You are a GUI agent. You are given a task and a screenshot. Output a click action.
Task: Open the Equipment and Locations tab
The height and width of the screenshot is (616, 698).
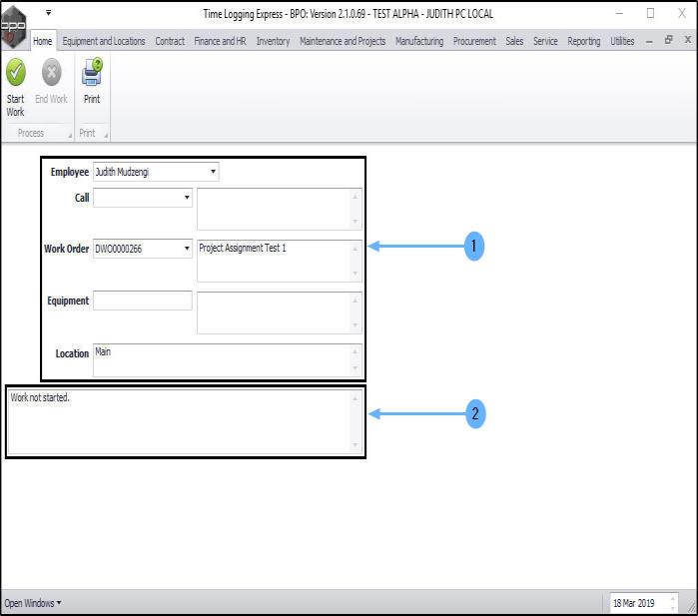(104, 41)
